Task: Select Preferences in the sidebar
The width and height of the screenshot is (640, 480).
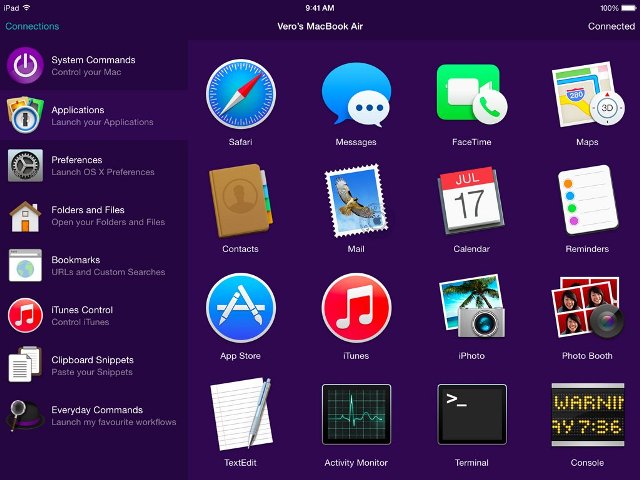Action: [94, 165]
